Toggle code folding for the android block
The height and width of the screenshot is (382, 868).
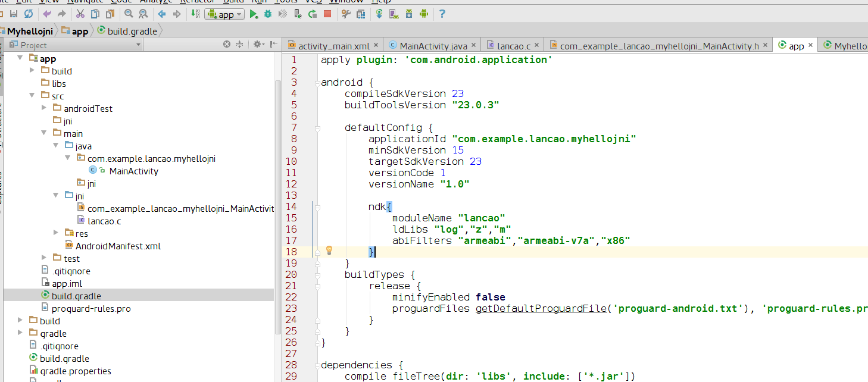coord(318,82)
